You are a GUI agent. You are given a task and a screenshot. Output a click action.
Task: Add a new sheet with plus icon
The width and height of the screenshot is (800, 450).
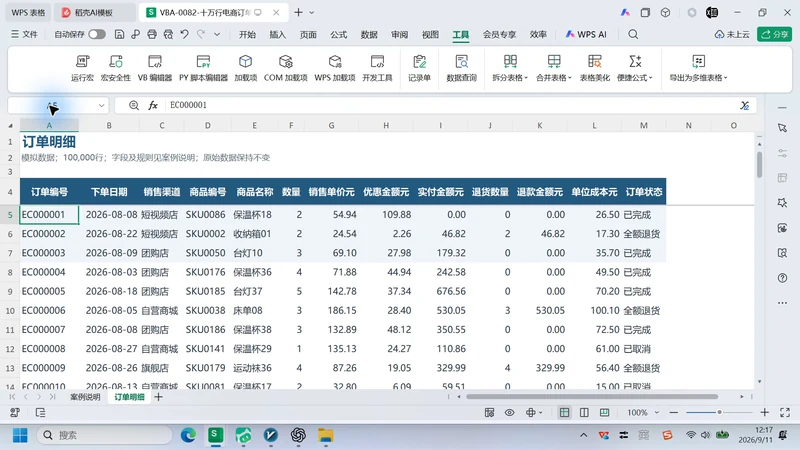(x=158, y=397)
